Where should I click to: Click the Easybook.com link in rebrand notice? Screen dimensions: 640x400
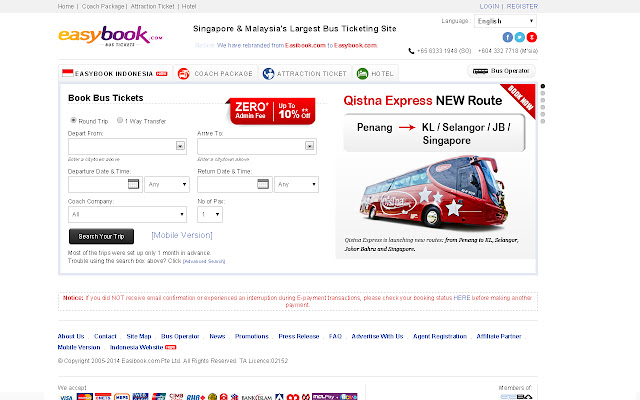pos(355,45)
